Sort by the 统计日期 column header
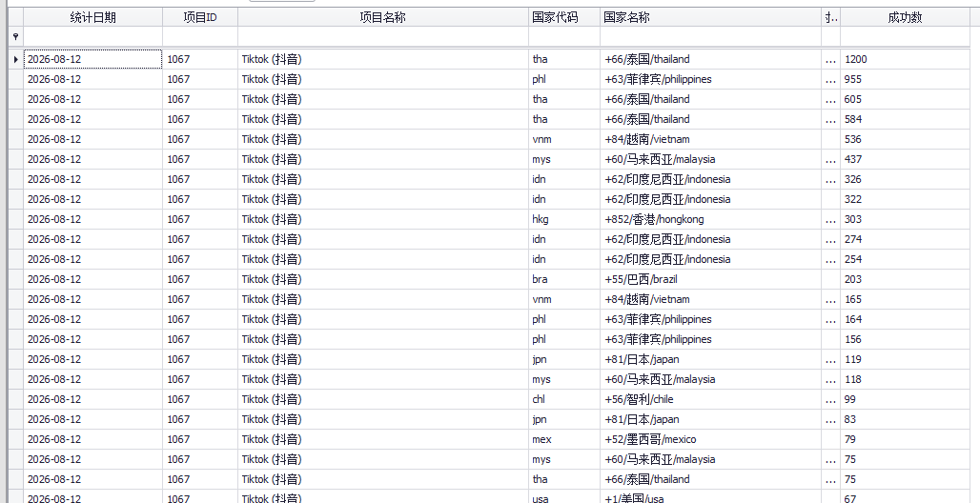Screen dimensions: 980x503 [x=93, y=17]
